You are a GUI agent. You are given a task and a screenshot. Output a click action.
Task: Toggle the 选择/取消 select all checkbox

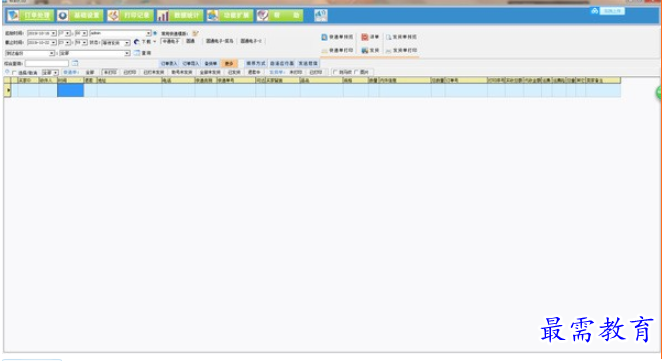point(14,73)
